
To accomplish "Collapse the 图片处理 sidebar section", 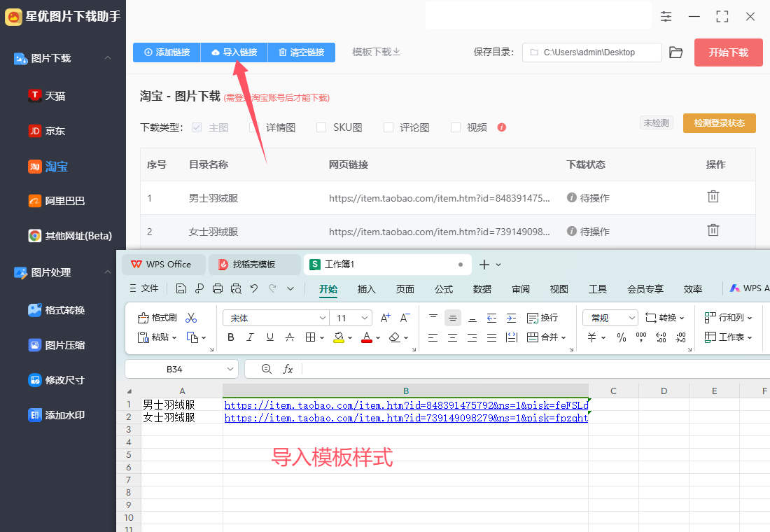I will pyautogui.click(x=108, y=272).
